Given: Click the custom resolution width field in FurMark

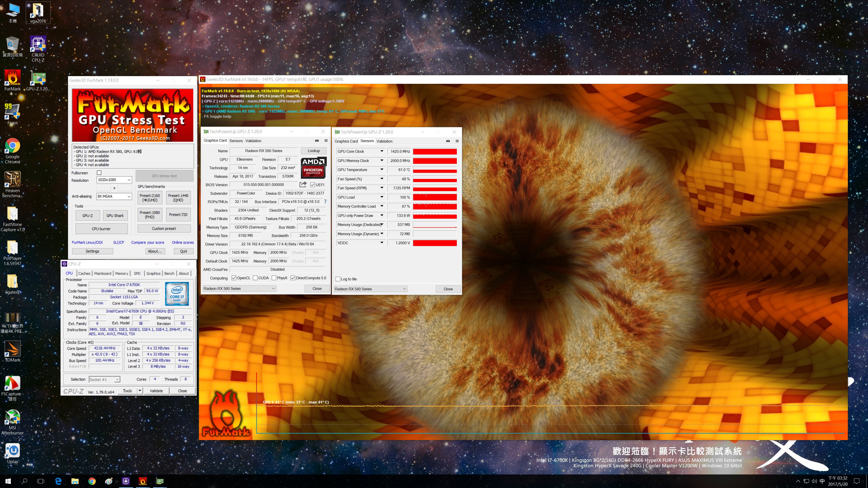Looking at the screenshot, I should point(104,188).
